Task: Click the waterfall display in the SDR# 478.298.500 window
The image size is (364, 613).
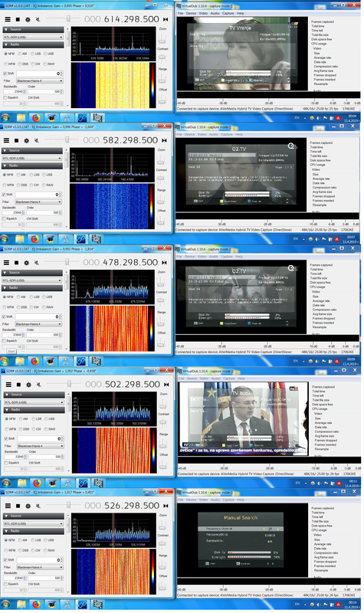Action: coord(110,329)
